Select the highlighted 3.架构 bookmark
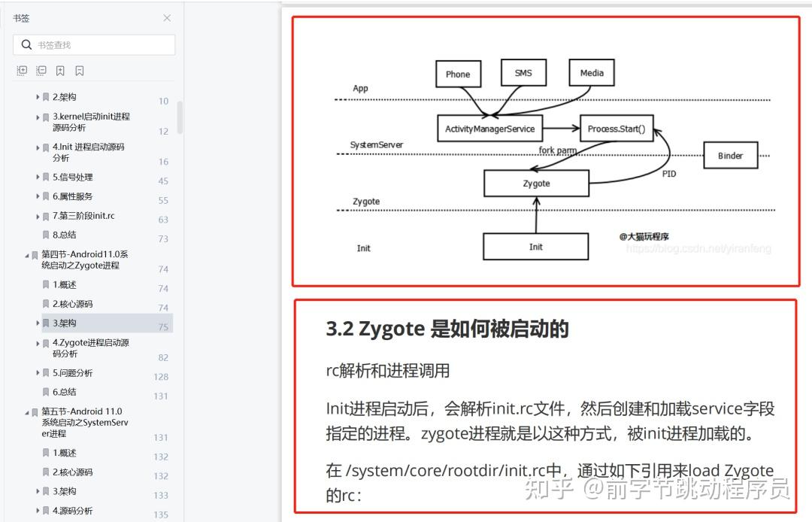812x522 pixels. click(66, 323)
